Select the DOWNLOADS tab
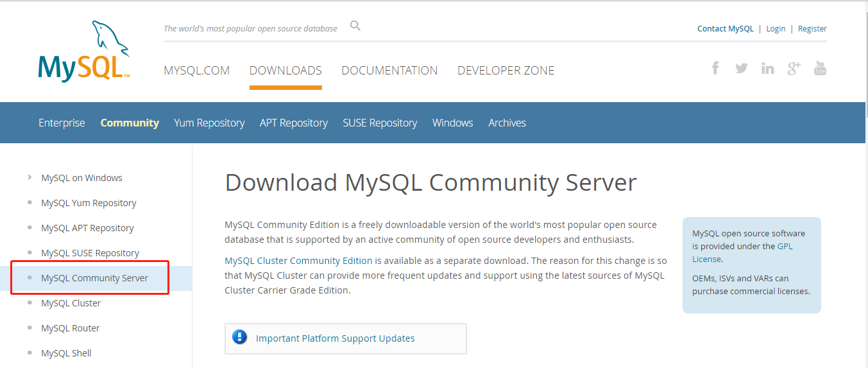868x368 pixels. click(x=285, y=71)
